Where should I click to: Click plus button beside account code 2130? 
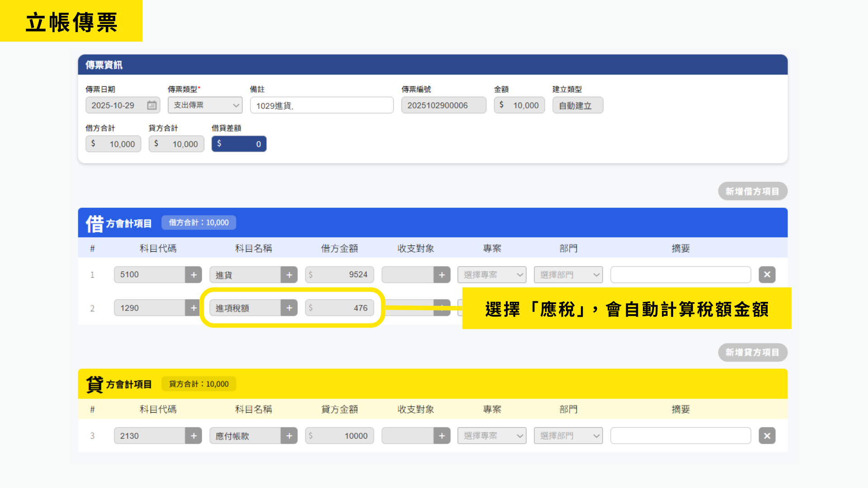tap(193, 436)
